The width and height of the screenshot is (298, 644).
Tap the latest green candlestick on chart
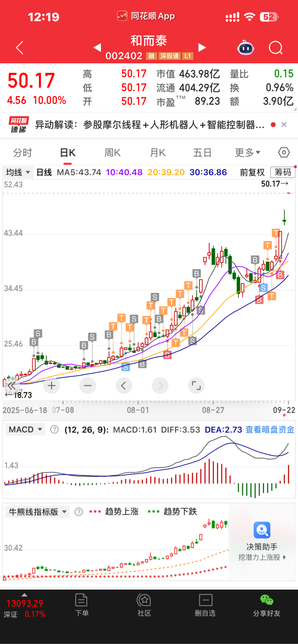point(284,217)
